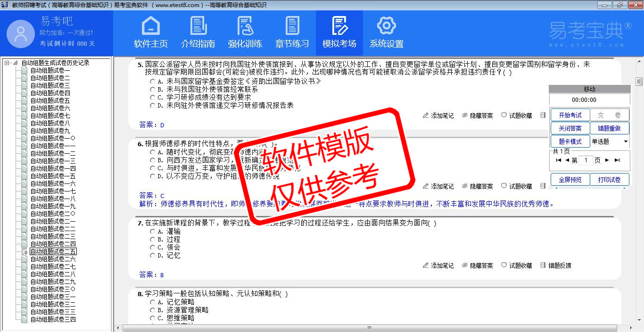Click the 考试倒计时 000 天 countdown text
Screen dimensions: 644x332
coord(67,43)
